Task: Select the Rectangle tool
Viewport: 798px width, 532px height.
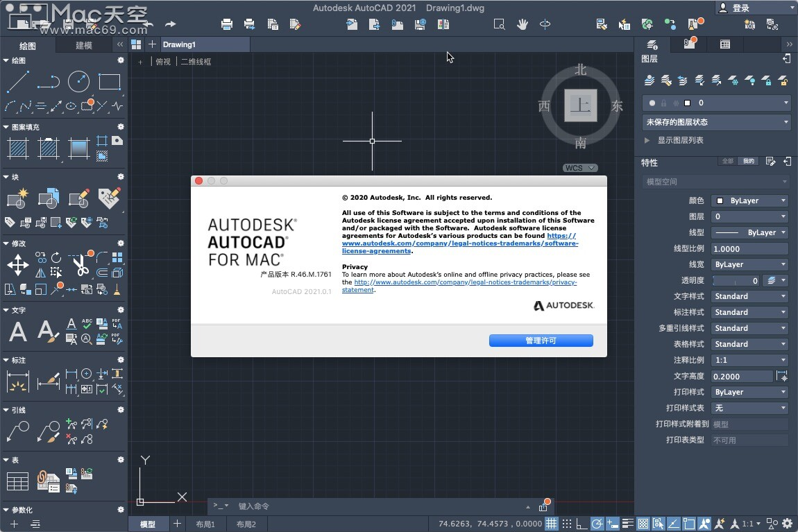Action: (x=110, y=82)
